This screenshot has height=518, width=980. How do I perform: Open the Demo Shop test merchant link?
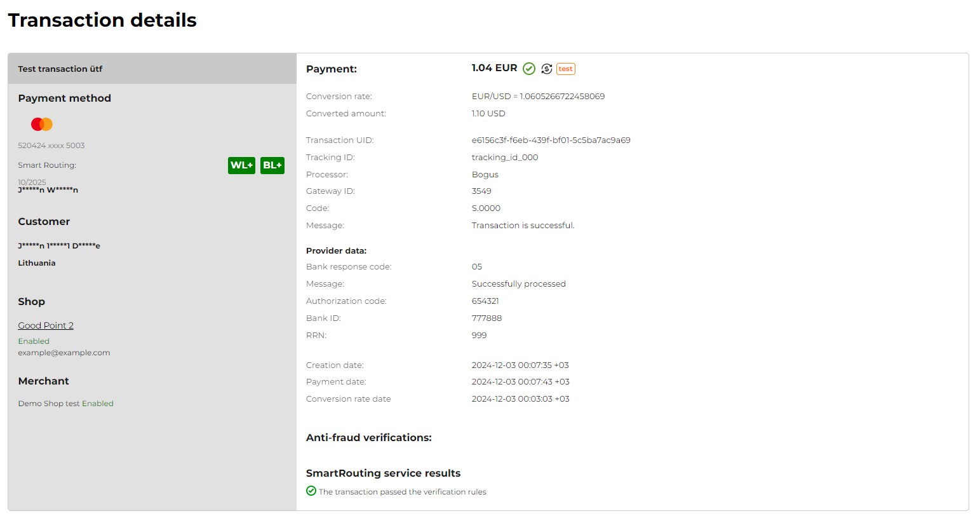pos(49,404)
